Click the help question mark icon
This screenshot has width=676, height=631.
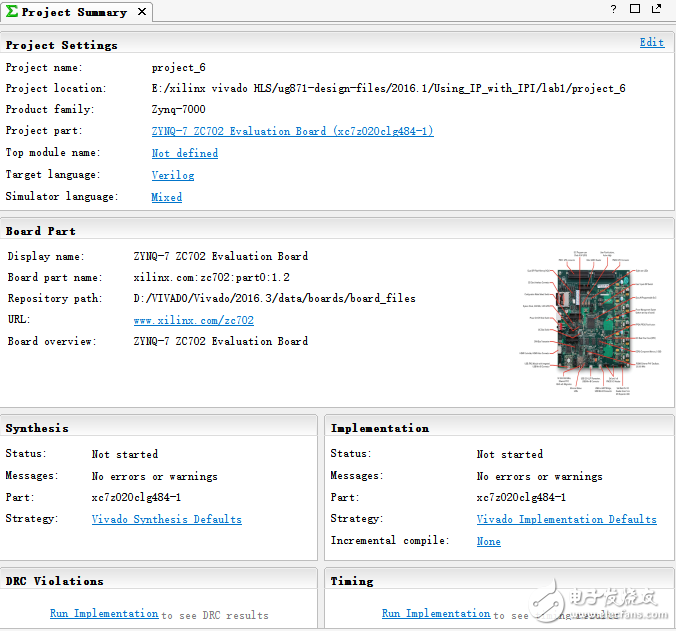pyautogui.click(x=613, y=9)
